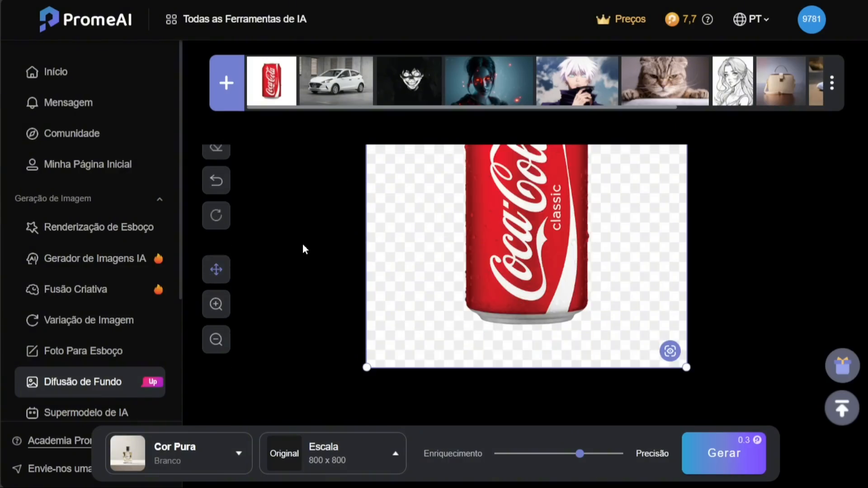The height and width of the screenshot is (488, 868).
Task: Go to Início in sidebar
Action: pos(47,72)
